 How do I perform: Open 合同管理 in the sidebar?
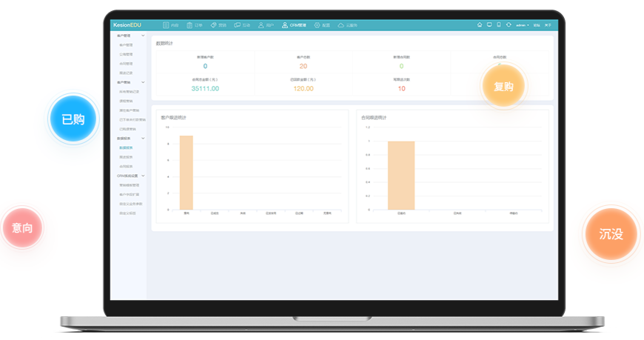coord(126,64)
